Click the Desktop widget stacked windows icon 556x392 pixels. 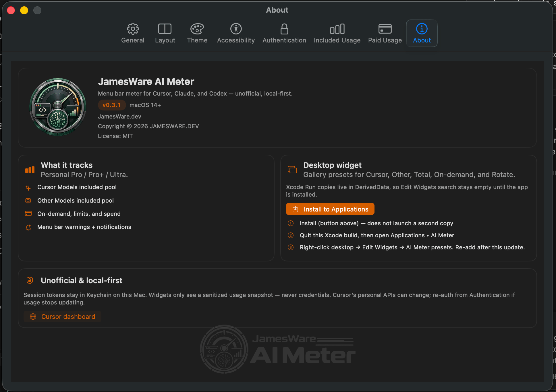point(292,170)
